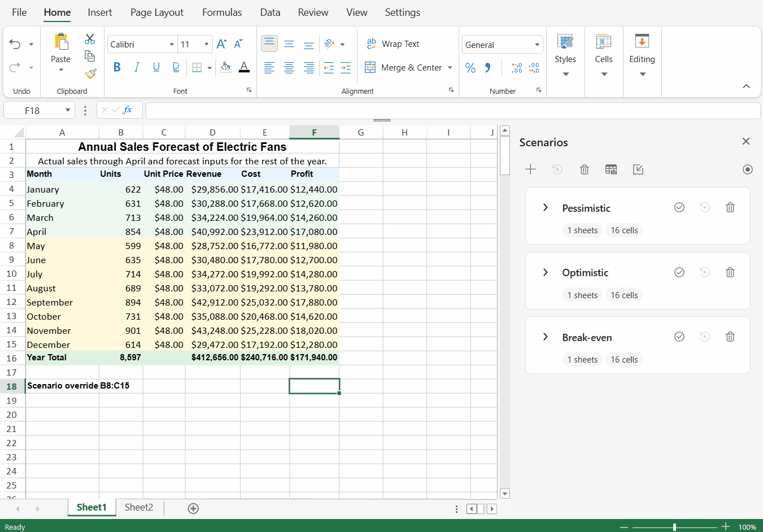Toggle Wrap Text

coord(393,44)
